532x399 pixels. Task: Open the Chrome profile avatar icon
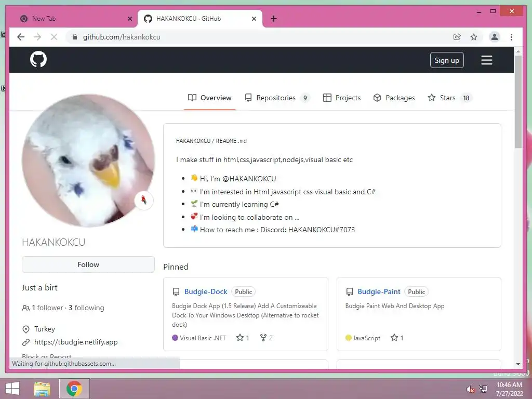[x=495, y=37]
